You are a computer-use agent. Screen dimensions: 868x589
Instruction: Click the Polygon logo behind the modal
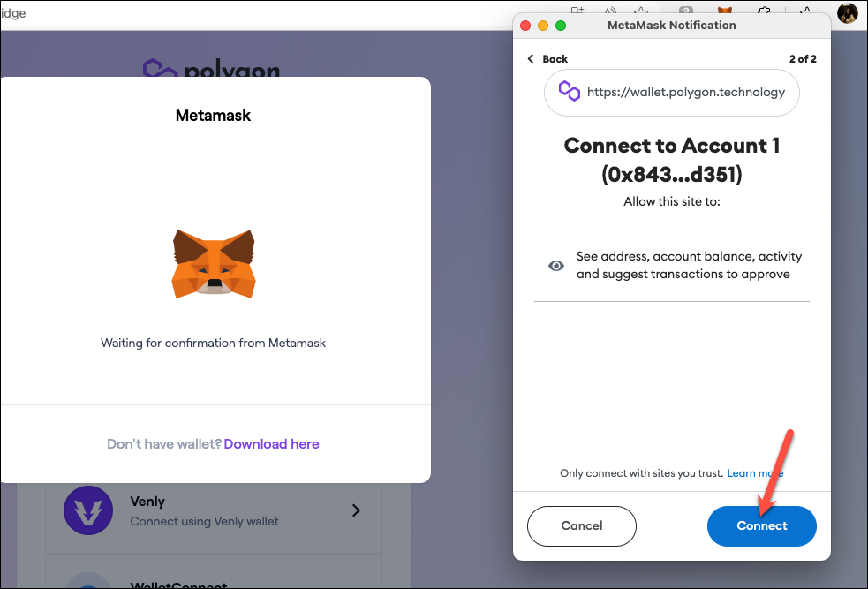click(x=211, y=69)
